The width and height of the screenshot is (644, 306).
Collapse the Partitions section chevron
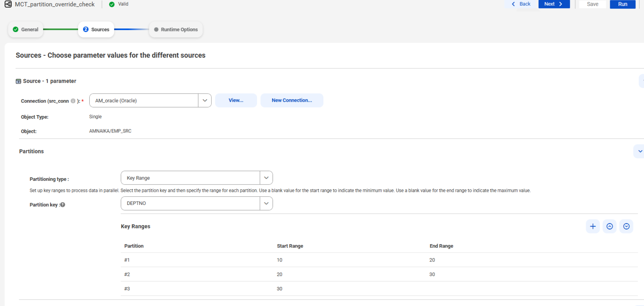click(640, 151)
